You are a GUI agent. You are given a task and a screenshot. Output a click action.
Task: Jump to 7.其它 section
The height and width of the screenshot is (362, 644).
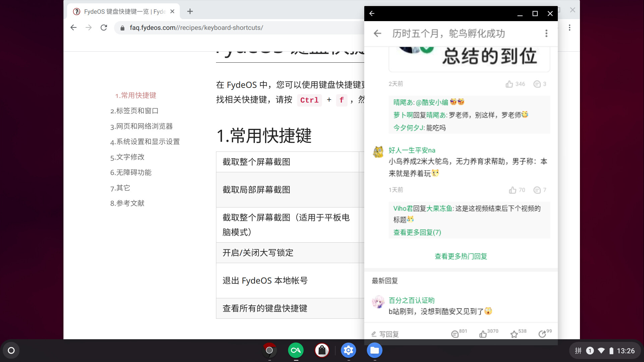coord(120,188)
